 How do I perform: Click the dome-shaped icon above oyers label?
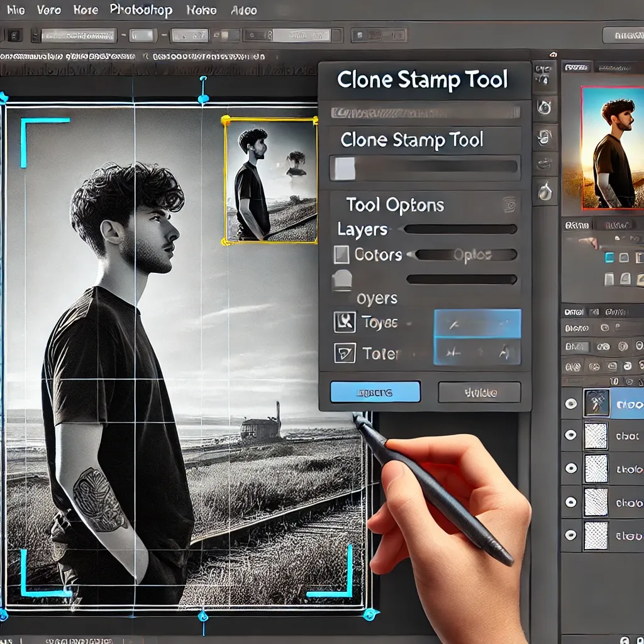tap(342, 280)
